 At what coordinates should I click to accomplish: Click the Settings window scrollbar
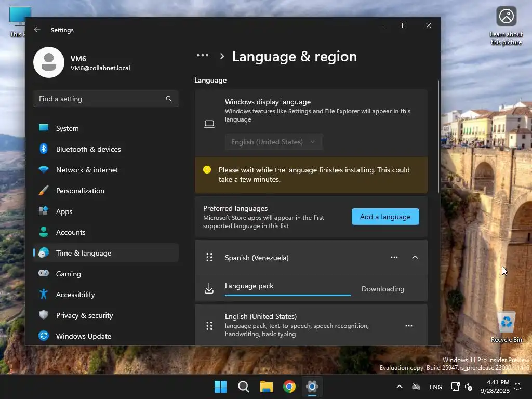438,137
